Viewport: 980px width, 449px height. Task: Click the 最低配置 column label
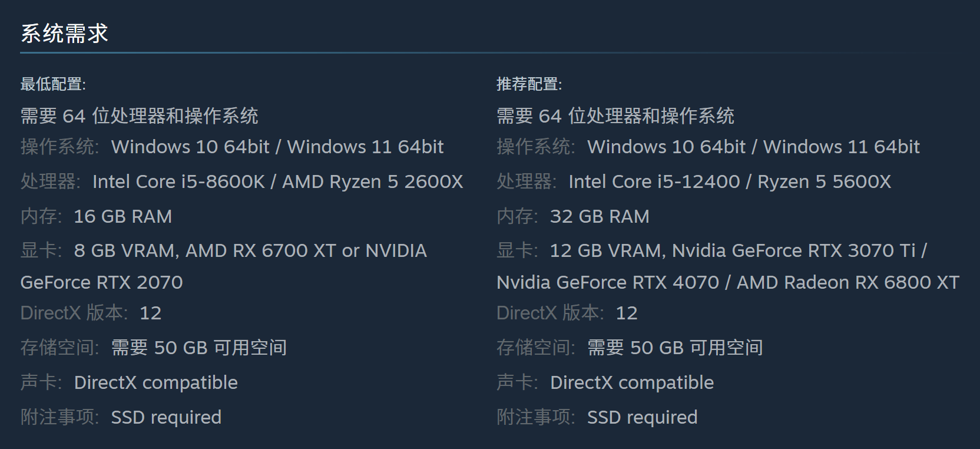53,84
